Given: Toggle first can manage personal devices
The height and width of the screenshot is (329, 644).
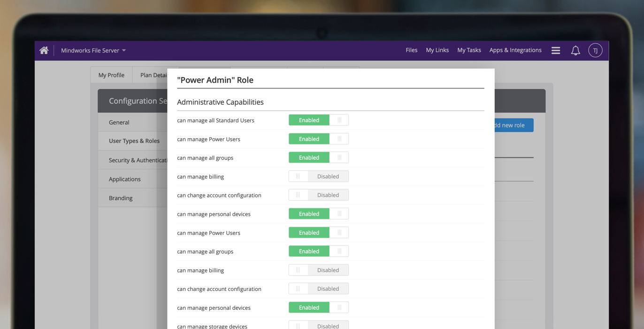Looking at the screenshot, I should 318,214.
